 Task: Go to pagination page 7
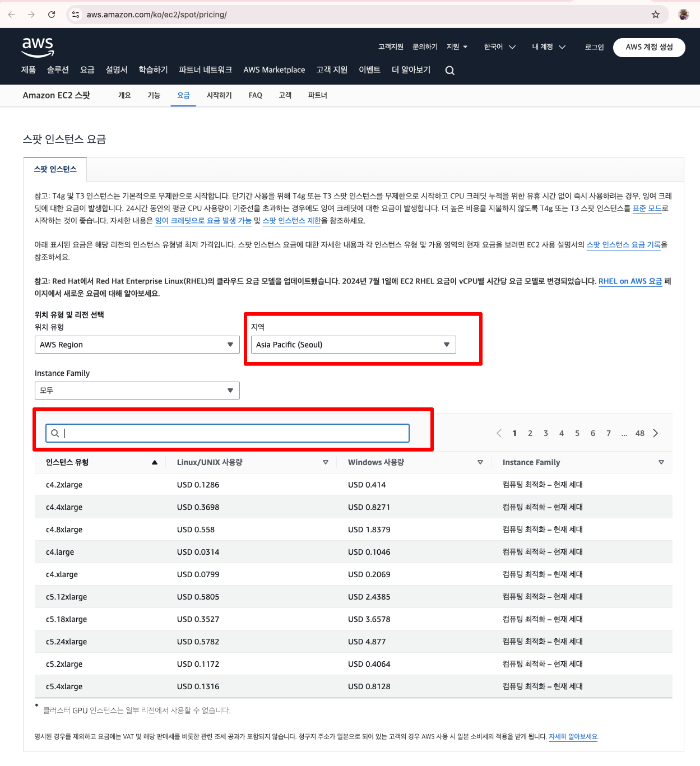tap(609, 433)
